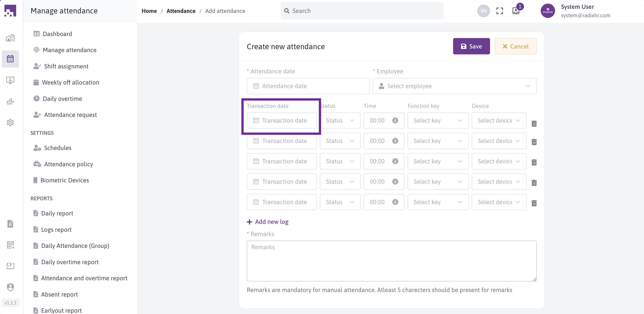
Task: Open the settings gear icon in left rail
Action: point(10,123)
